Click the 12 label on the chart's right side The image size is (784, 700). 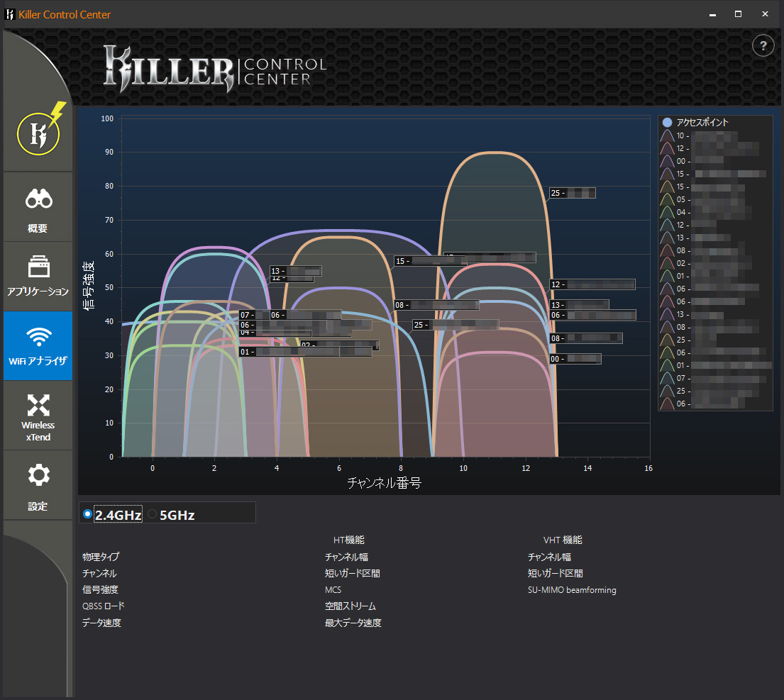[x=592, y=284]
